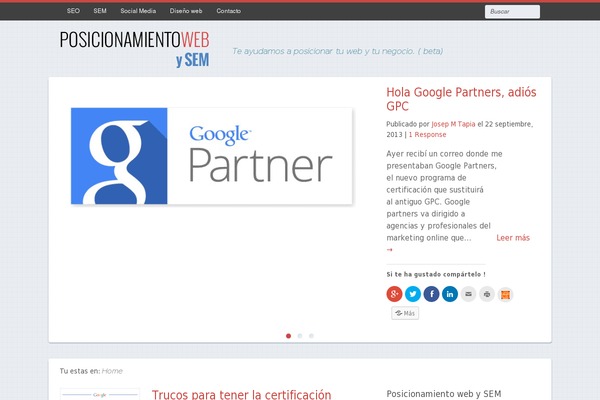Share the post on Facebook

[x=431, y=294]
